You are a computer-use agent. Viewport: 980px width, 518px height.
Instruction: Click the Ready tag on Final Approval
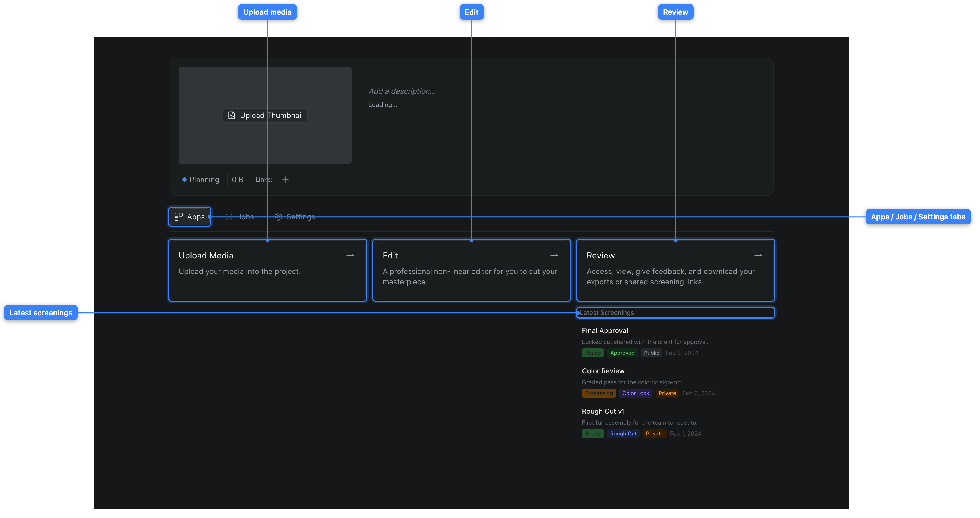593,353
